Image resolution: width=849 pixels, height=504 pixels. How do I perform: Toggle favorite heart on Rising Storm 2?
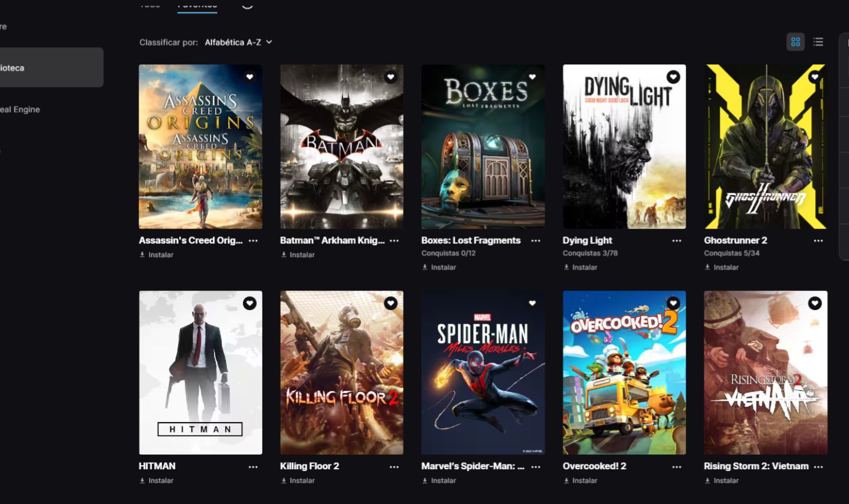(815, 303)
